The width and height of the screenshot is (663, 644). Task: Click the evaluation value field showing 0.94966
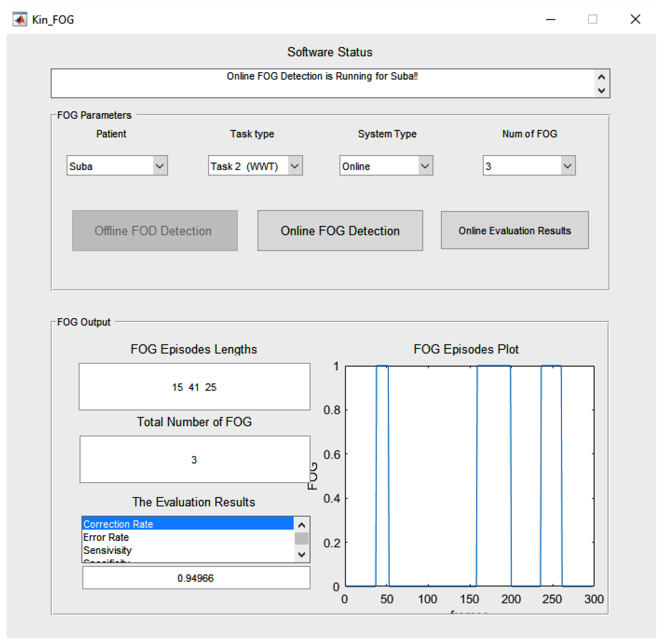click(x=196, y=578)
